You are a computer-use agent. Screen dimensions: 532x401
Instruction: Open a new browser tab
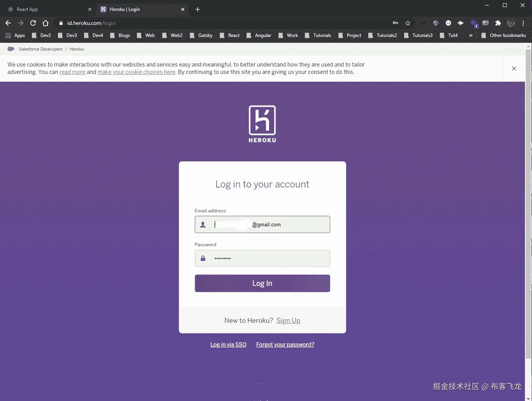click(x=198, y=9)
